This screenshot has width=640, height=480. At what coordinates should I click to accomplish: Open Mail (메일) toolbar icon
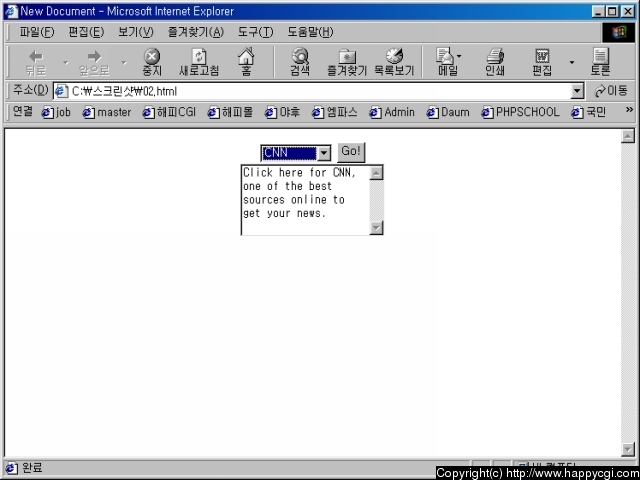tap(446, 62)
